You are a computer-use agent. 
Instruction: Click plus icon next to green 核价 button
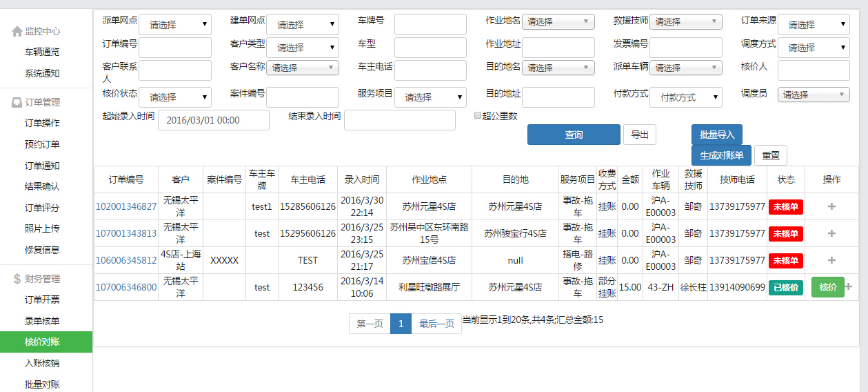tap(848, 287)
